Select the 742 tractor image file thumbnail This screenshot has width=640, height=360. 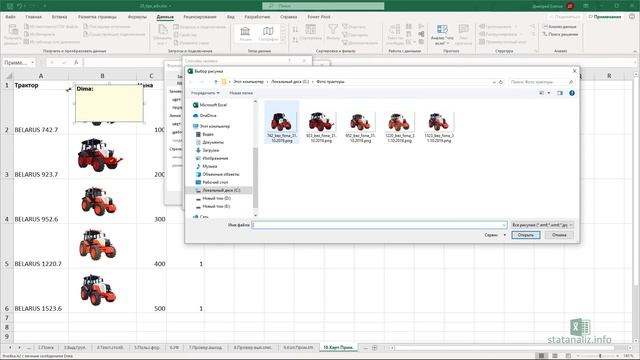pos(282,122)
